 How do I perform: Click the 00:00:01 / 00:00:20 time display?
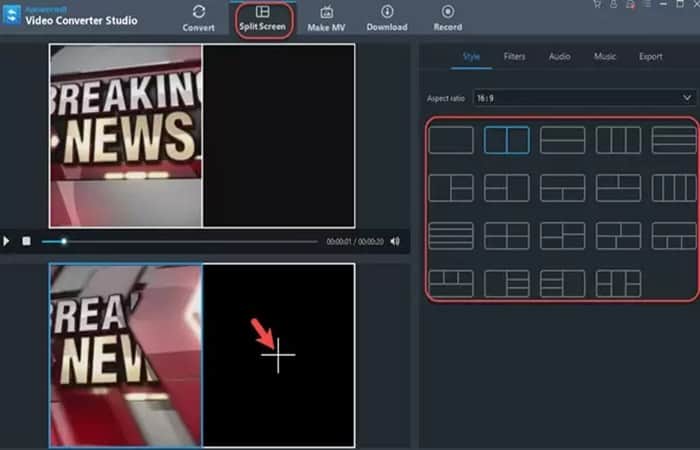(355, 242)
